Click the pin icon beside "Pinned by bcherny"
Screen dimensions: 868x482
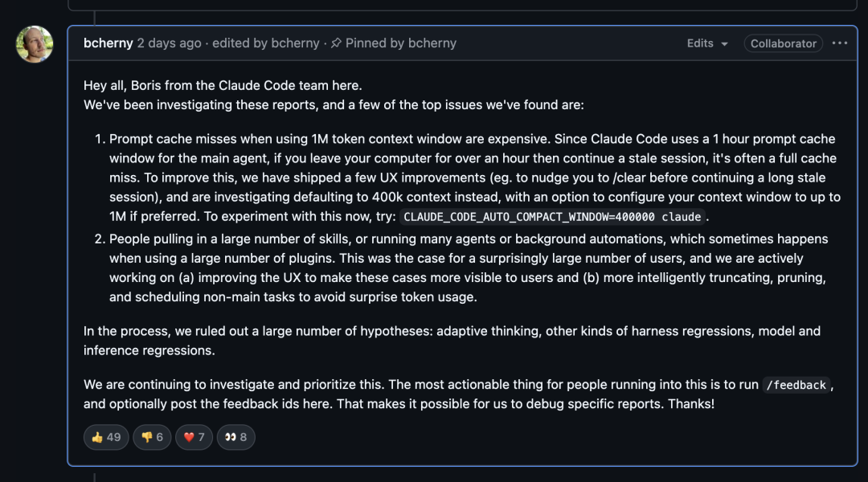(336, 43)
